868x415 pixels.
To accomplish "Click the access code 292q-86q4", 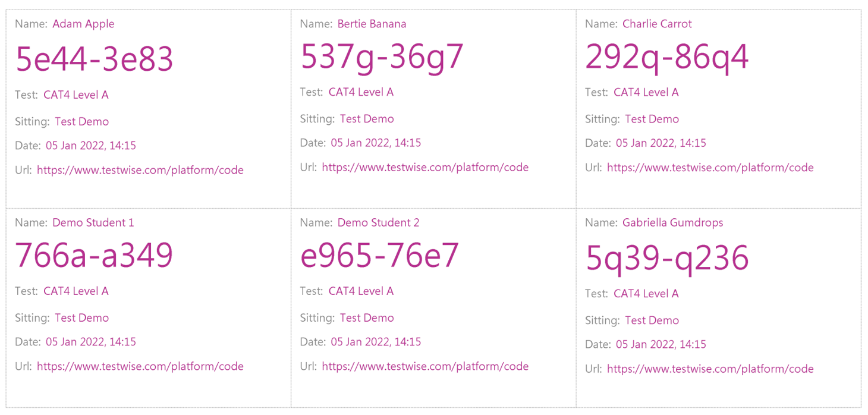I will pos(666,57).
